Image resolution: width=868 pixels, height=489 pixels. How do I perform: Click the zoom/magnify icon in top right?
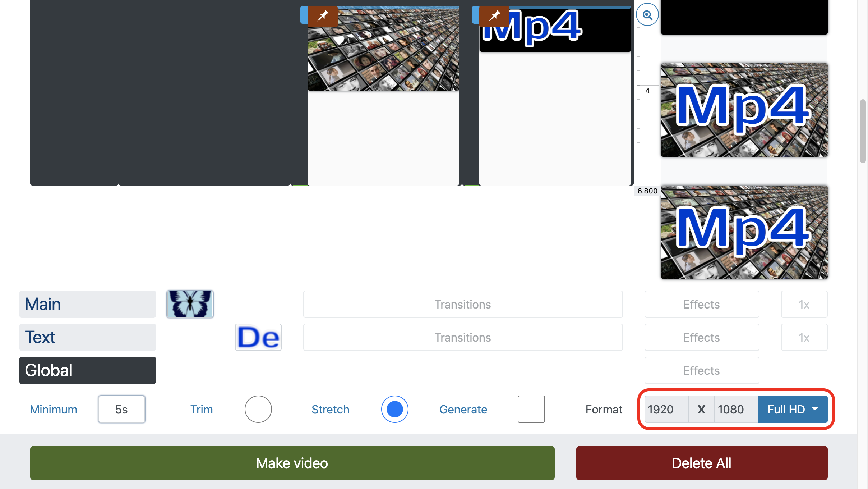[647, 14]
